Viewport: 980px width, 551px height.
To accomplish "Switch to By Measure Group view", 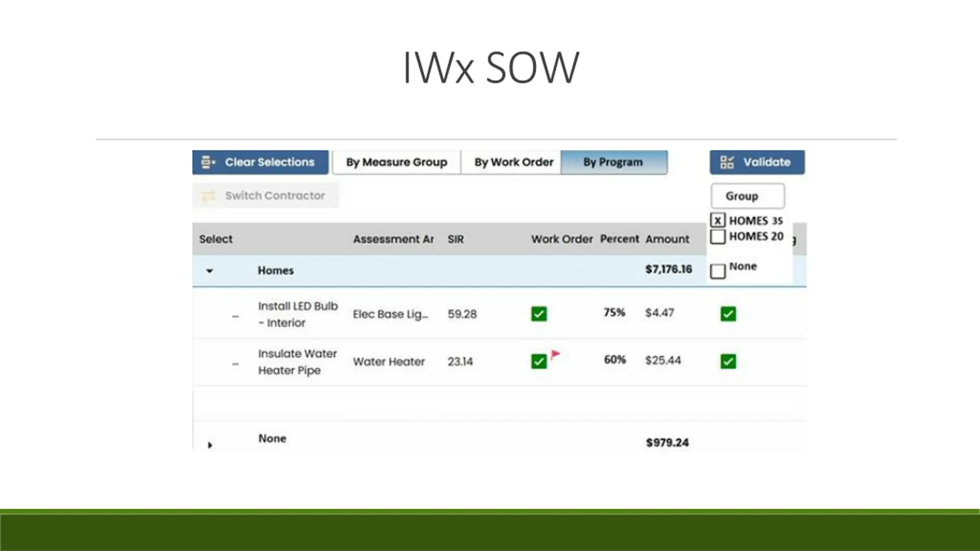I will (x=397, y=162).
